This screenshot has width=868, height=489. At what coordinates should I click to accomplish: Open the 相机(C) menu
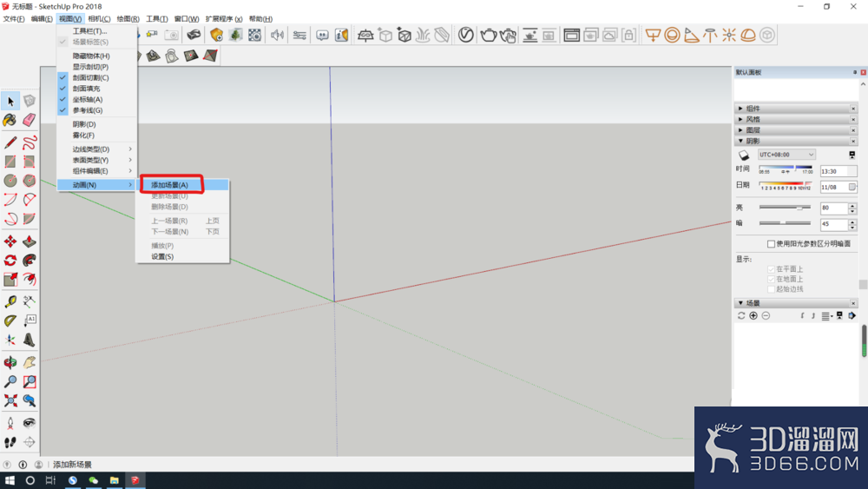pos(99,19)
